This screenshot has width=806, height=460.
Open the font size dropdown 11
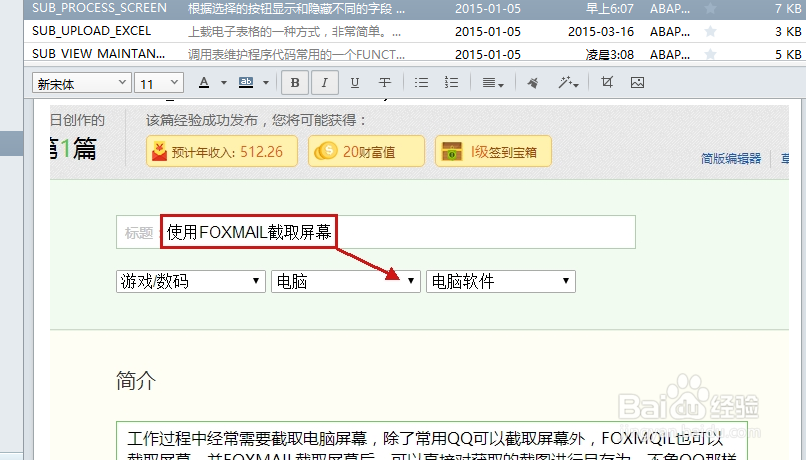click(x=159, y=83)
